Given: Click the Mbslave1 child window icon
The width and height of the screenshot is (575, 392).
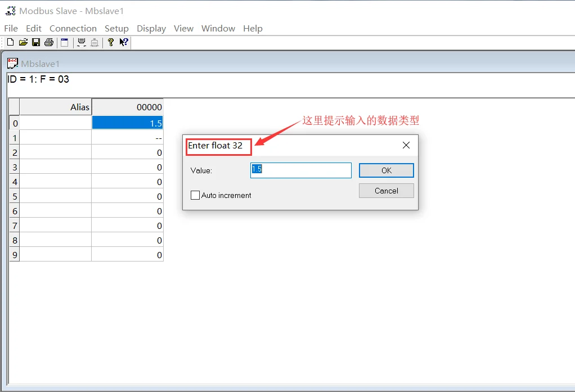Looking at the screenshot, I should coord(12,63).
